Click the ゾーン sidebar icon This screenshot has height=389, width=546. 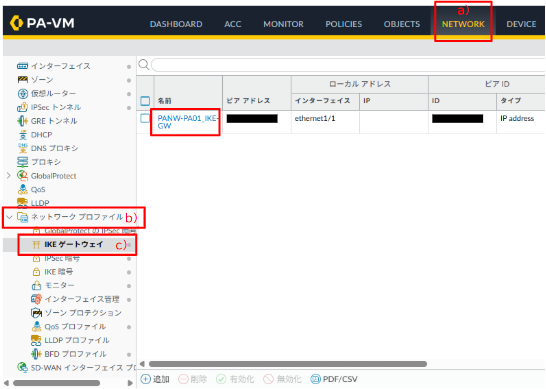(23, 80)
